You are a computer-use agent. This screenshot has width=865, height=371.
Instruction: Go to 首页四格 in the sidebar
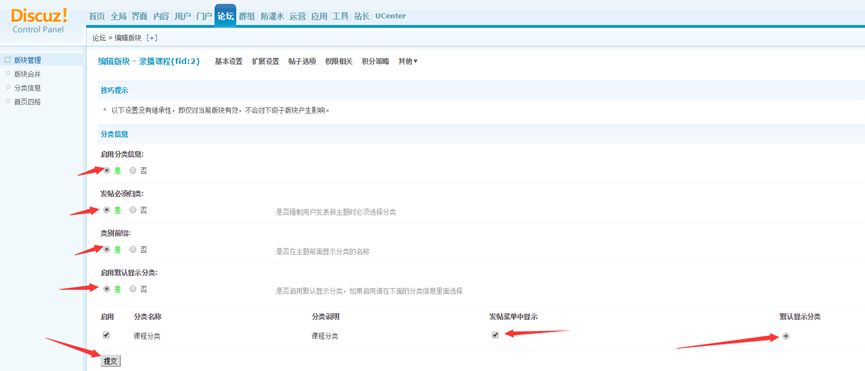(x=27, y=101)
